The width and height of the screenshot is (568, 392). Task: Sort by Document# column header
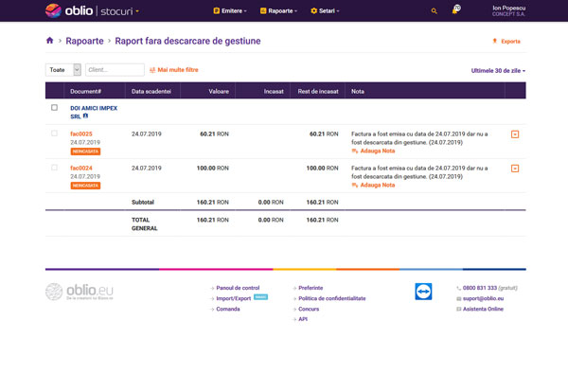click(85, 91)
